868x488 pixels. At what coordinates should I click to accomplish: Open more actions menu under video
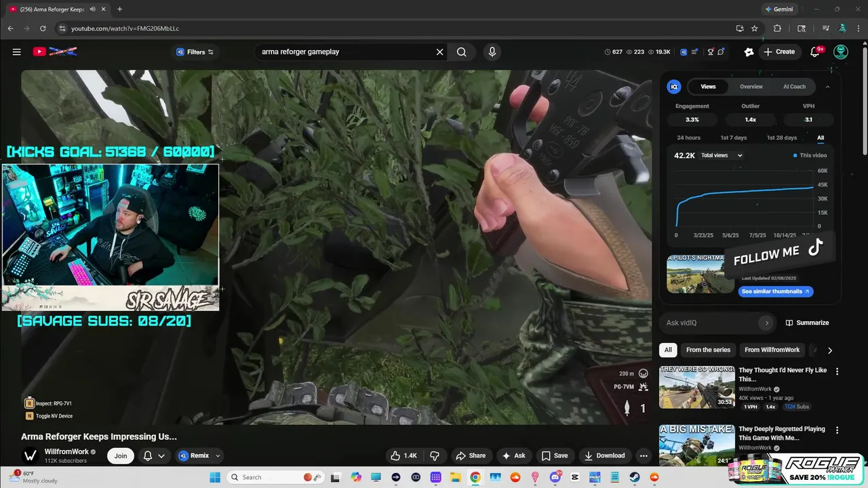click(x=644, y=455)
